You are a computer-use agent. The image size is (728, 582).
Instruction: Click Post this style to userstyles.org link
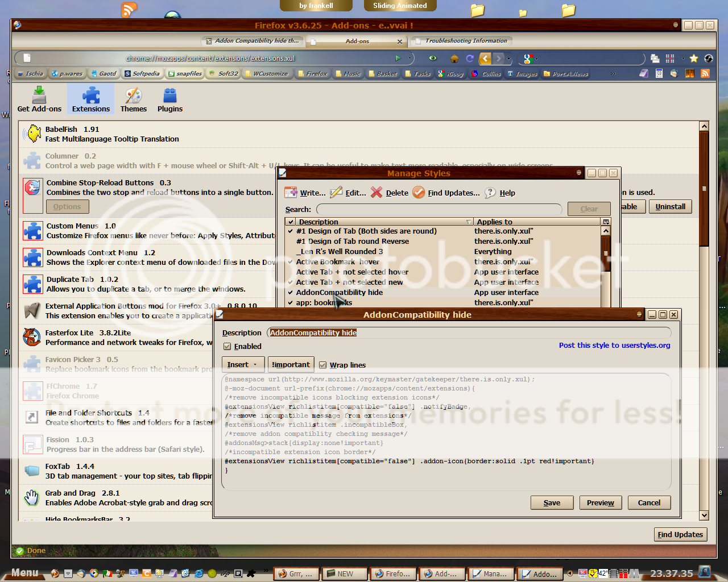point(614,345)
